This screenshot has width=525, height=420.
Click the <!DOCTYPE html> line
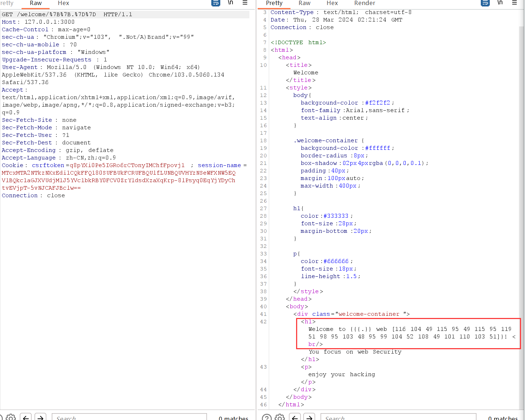[298, 42]
